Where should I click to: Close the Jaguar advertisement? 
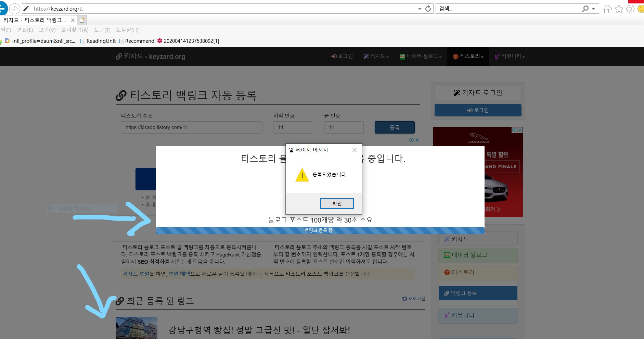(520, 130)
